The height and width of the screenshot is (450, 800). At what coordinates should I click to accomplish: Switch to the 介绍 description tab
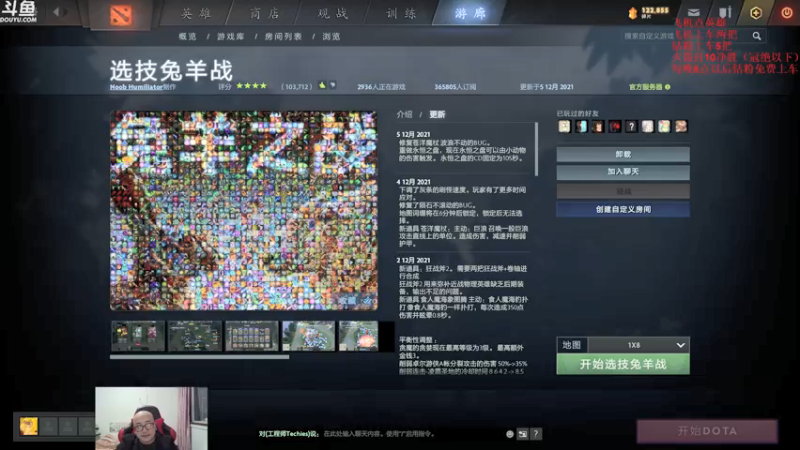point(404,114)
